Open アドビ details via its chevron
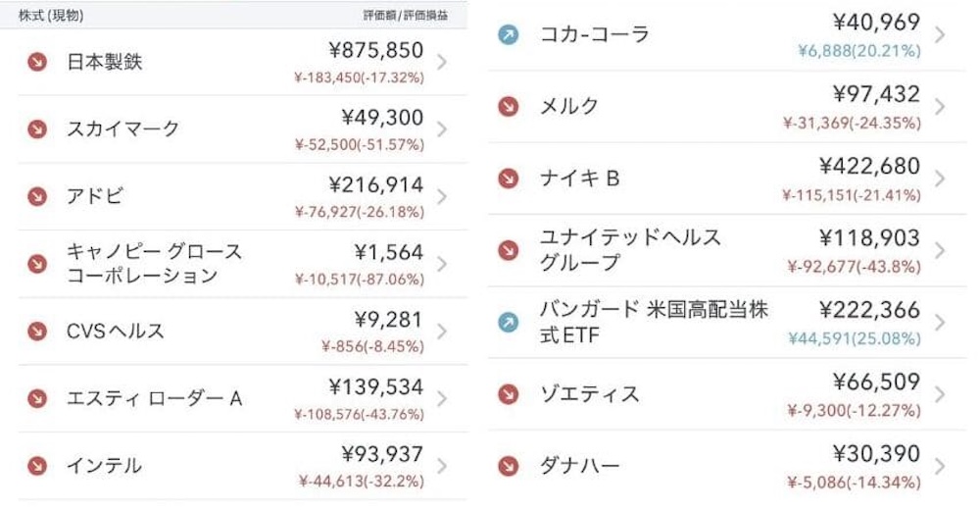 point(442,196)
